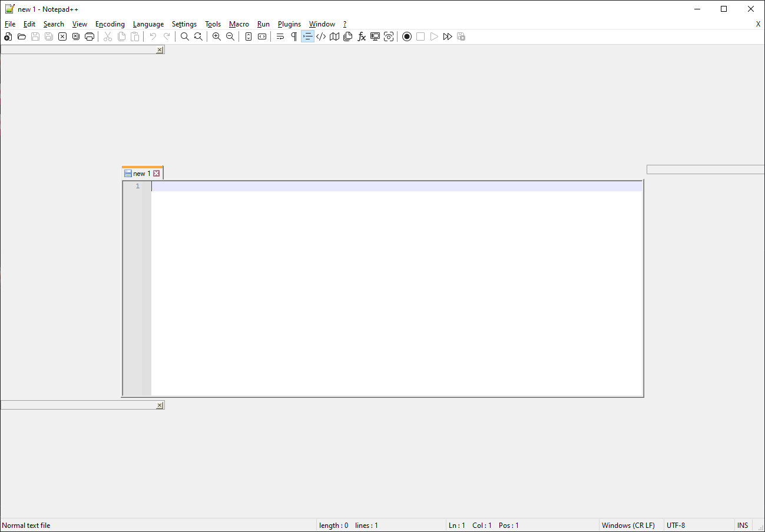This screenshot has width=765, height=532.
Task: Toggle the highlighted indent guide icon
Action: tap(307, 36)
